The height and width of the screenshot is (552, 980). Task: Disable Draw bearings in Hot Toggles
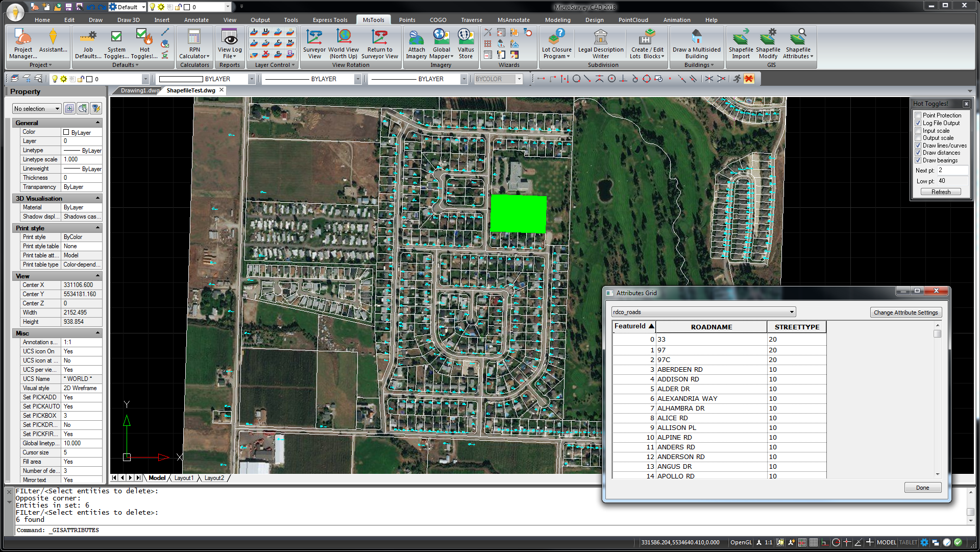pyautogui.click(x=918, y=160)
